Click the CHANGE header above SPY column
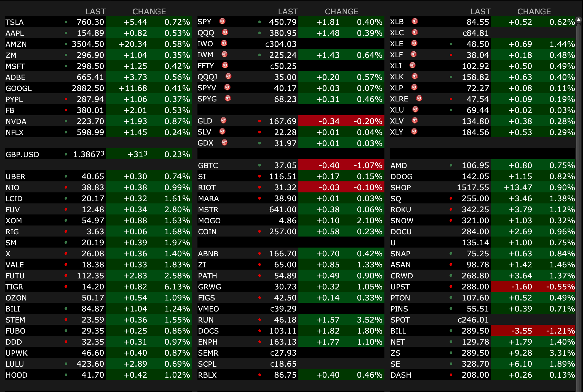The height and width of the screenshot is (392, 583). click(x=341, y=11)
